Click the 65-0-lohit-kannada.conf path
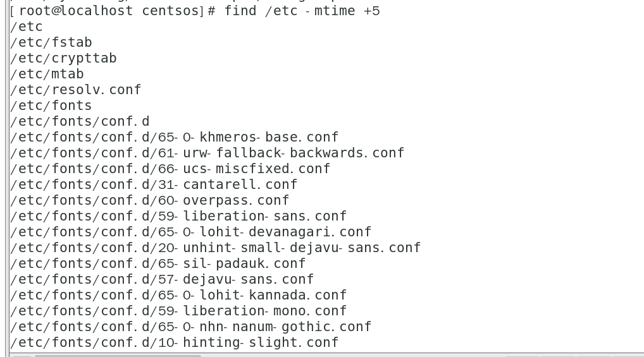 [x=179, y=295]
